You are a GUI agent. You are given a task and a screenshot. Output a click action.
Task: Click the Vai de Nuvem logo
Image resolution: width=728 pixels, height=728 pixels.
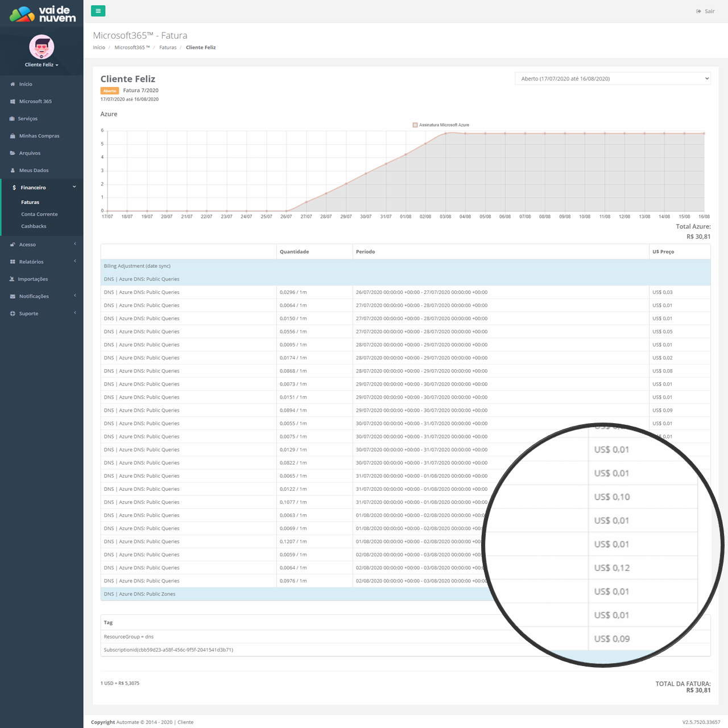[42, 14]
